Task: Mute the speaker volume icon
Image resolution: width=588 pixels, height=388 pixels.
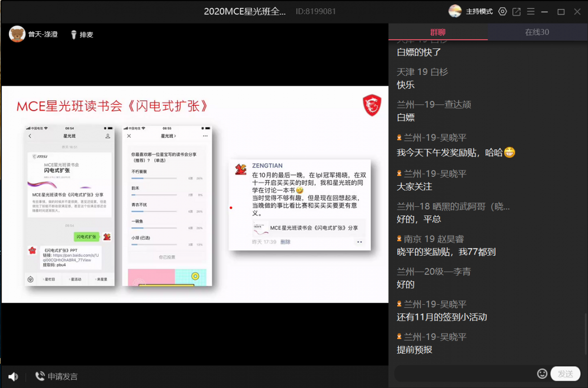Action: pos(13,376)
